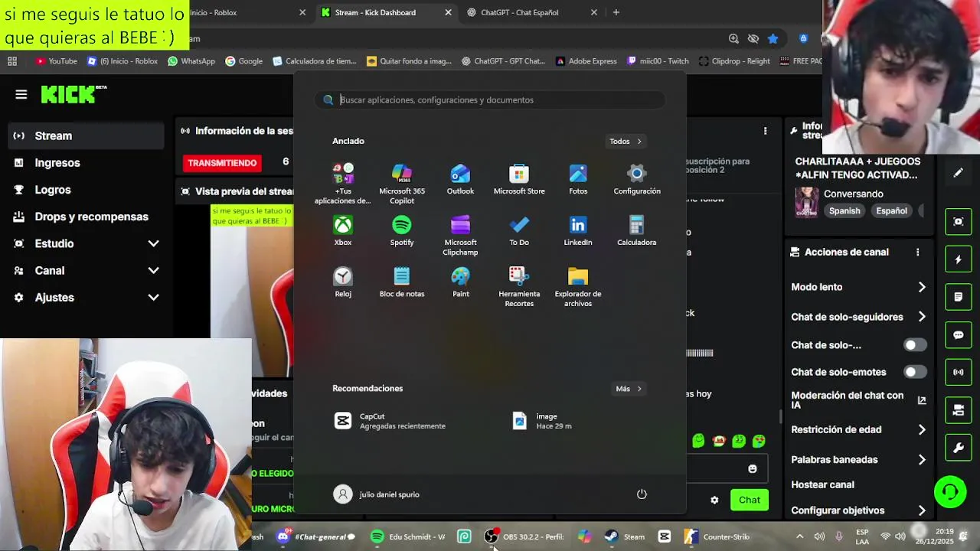Open the julio daniel spurio user account
The image size is (980, 551).
point(377,494)
